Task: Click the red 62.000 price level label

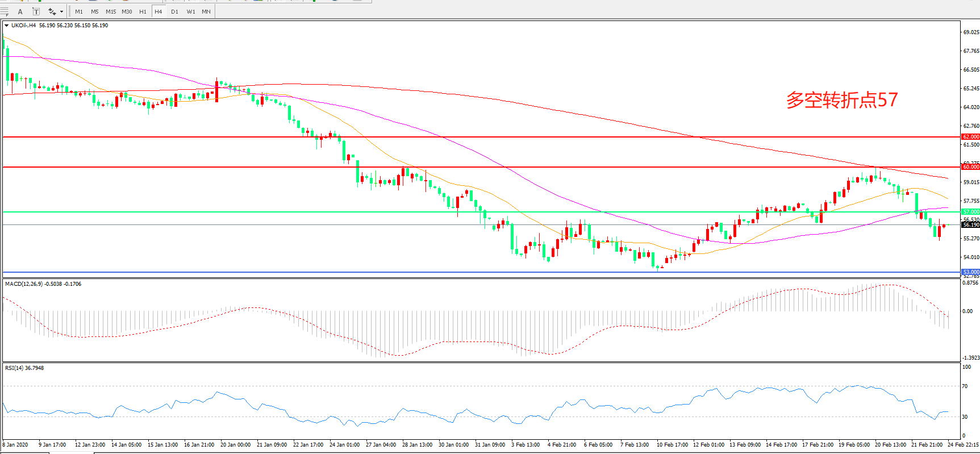Action: click(970, 137)
